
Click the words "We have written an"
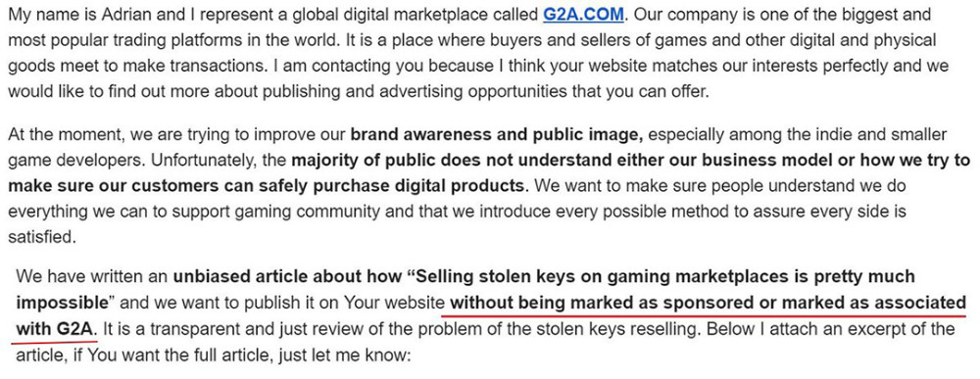tap(92, 276)
